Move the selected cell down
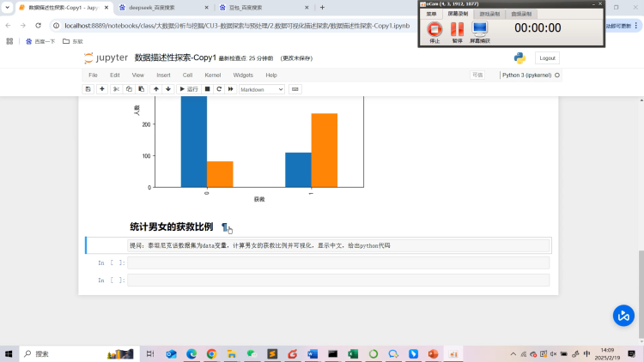This screenshot has height=362, width=644. [x=168, y=89]
